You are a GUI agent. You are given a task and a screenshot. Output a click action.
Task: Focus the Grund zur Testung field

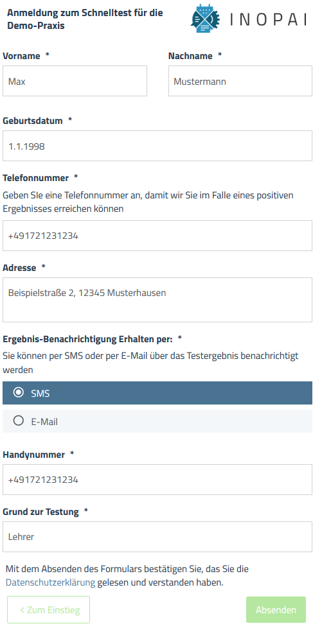coord(157,537)
